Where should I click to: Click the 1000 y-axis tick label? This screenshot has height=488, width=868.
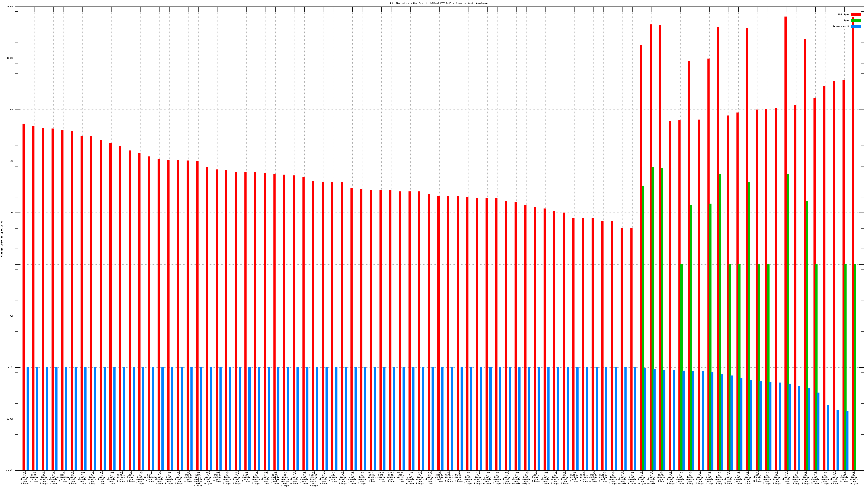point(11,110)
